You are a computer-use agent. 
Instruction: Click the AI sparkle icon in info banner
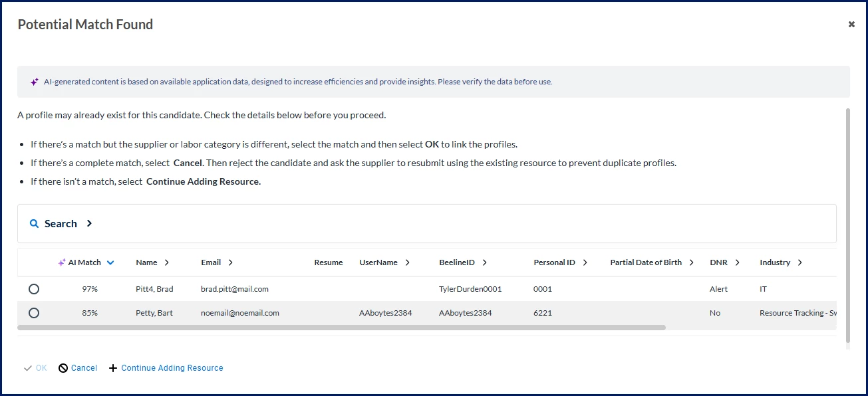pos(35,82)
